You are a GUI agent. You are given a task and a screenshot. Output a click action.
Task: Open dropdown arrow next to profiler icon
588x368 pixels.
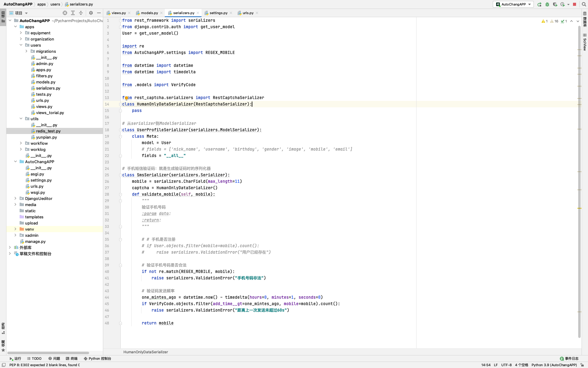568,4
